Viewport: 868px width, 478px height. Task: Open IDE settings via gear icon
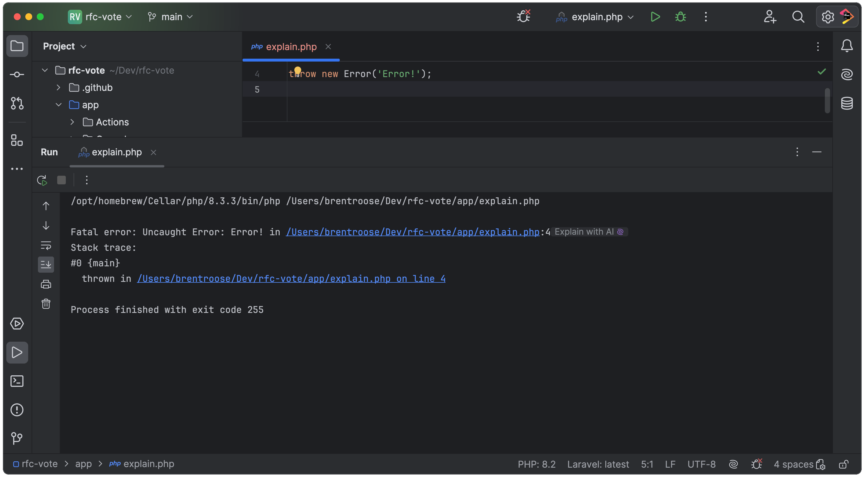827,16
